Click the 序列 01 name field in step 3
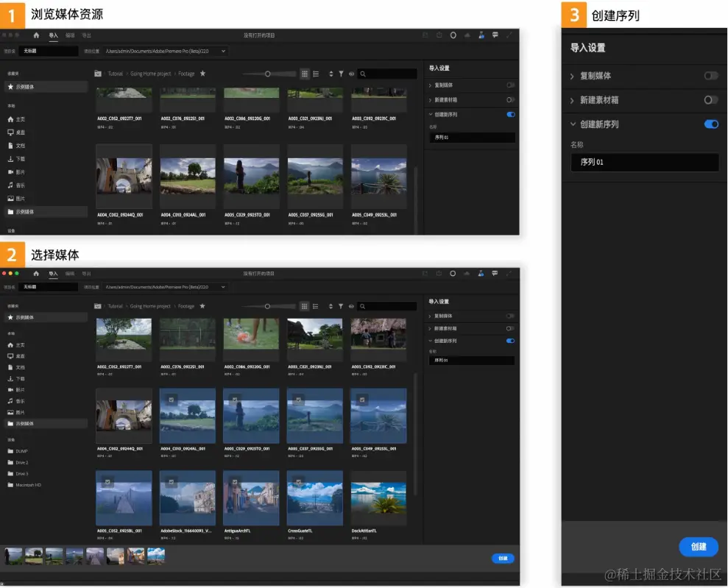The height and width of the screenshot is (588, 728). point(645,162)
